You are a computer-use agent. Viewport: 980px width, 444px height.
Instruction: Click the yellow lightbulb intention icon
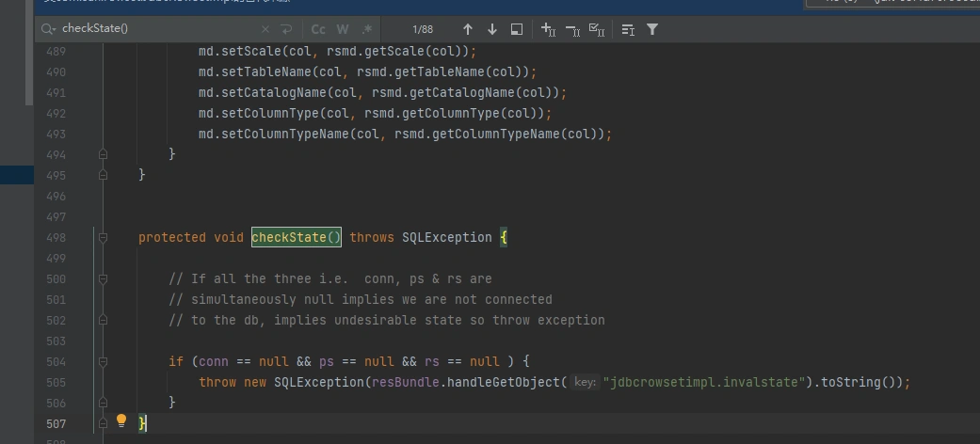[120, 421]
